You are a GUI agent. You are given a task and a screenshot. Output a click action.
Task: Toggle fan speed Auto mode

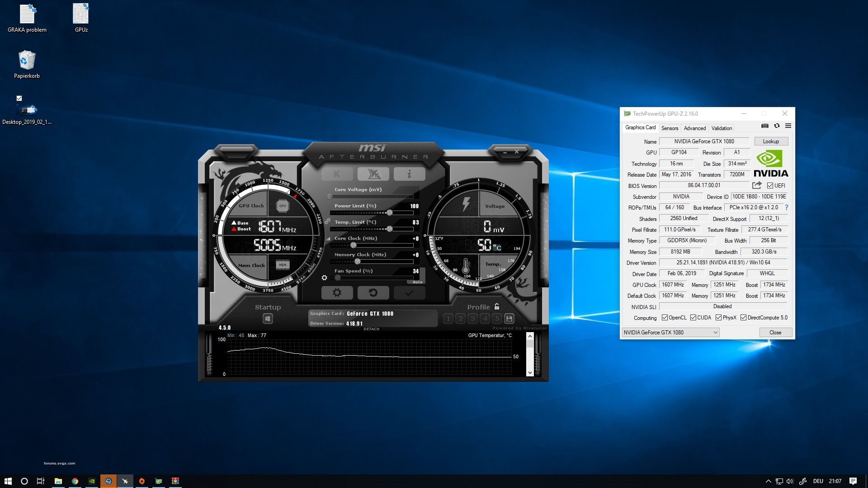point(417,282)
